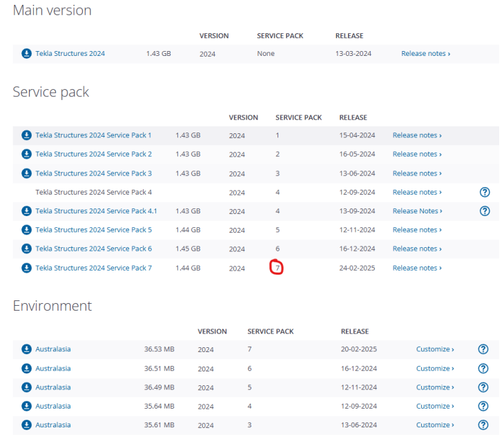504x437 pixels.
Task: Click help icon in Service Pack 4.1 row
Action: [x=484, y=211]
